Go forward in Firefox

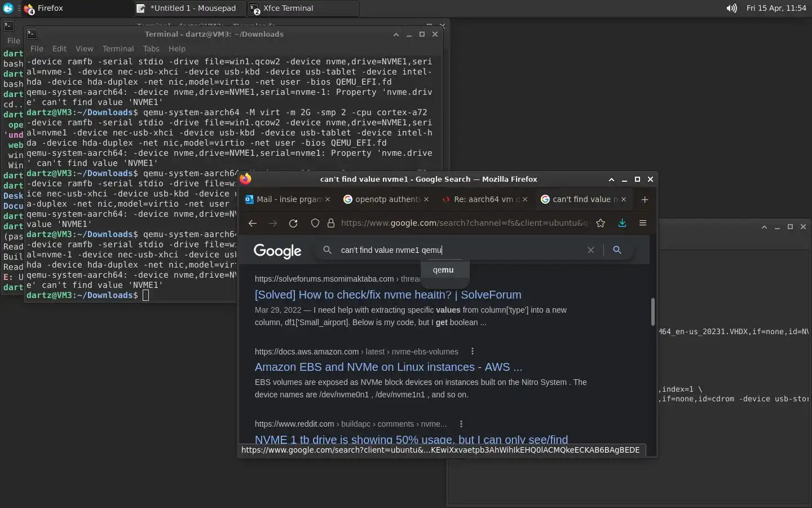[273, 223]
